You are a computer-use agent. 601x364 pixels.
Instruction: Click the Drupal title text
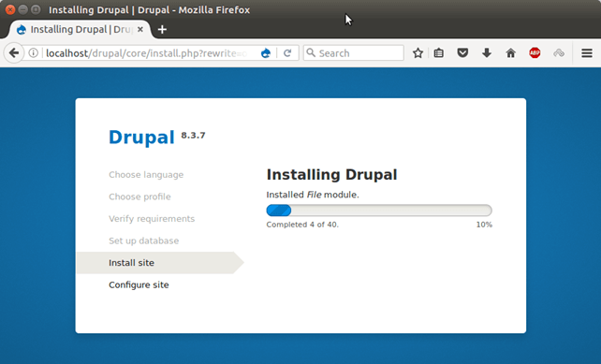coord(141,138)
